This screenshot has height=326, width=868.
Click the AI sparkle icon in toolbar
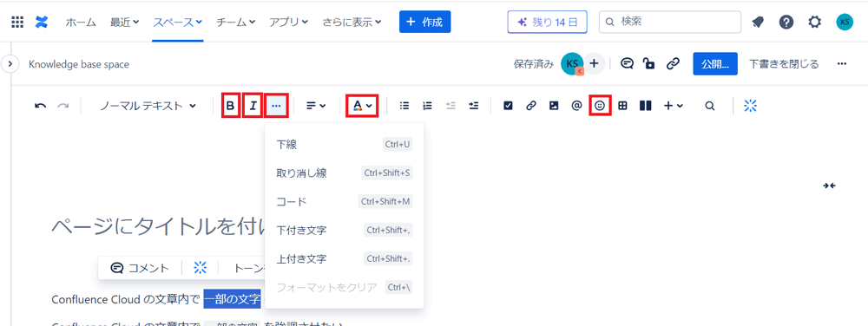(750, 106)
